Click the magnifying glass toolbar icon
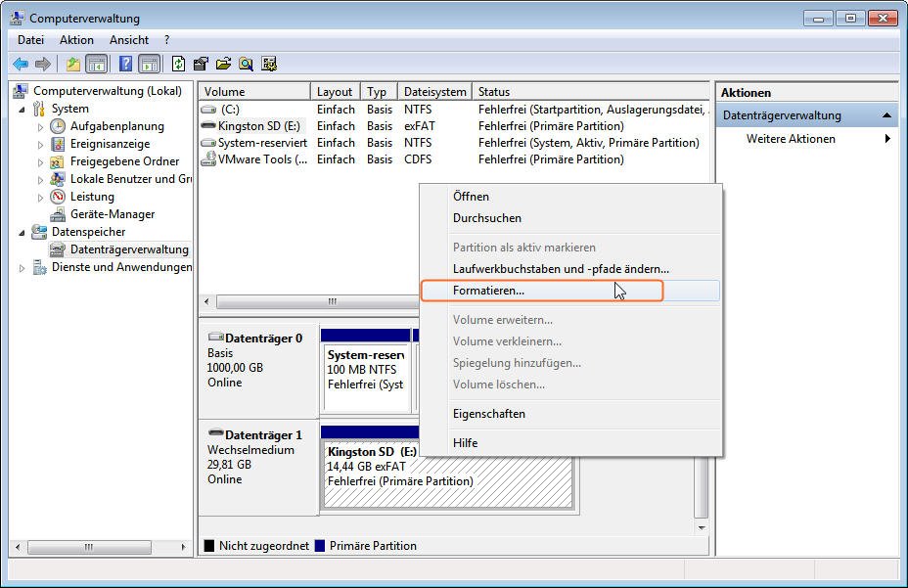The width and height of the screenshot is (908, 588). tap(247, 64)
